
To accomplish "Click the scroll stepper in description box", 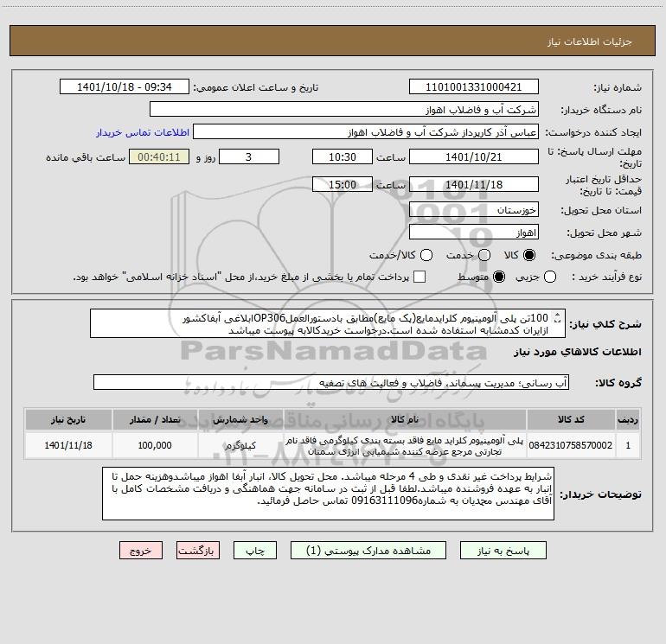I will point(557,317).
